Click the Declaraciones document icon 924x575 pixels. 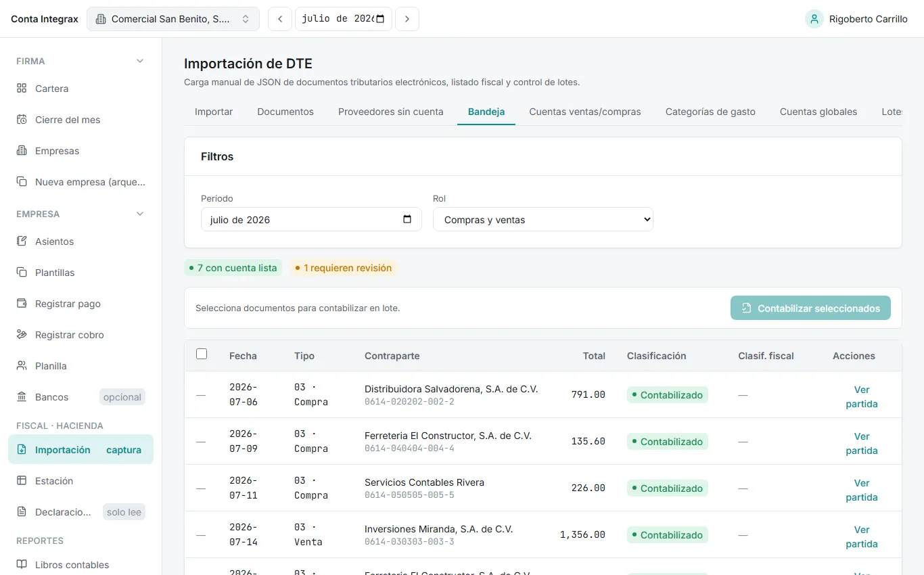[22, 512]
